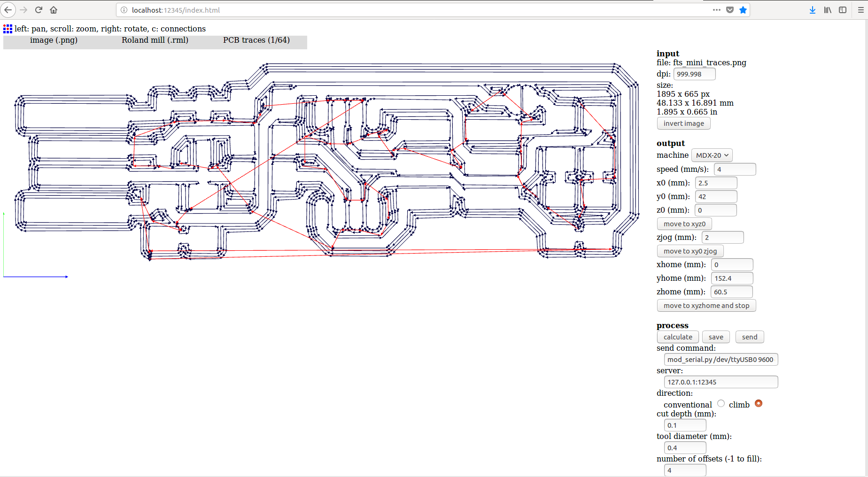This screenshot has height=477, width=868.
Task: Click the x0 (mm) input field
Action: click(x=716, y=183)
